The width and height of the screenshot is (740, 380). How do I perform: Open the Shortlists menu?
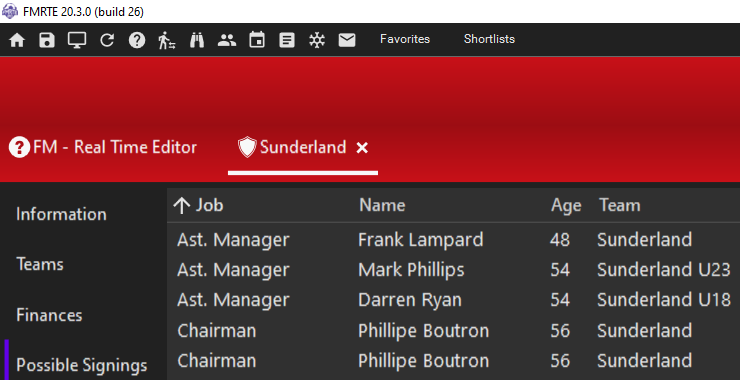click(489, 39)
